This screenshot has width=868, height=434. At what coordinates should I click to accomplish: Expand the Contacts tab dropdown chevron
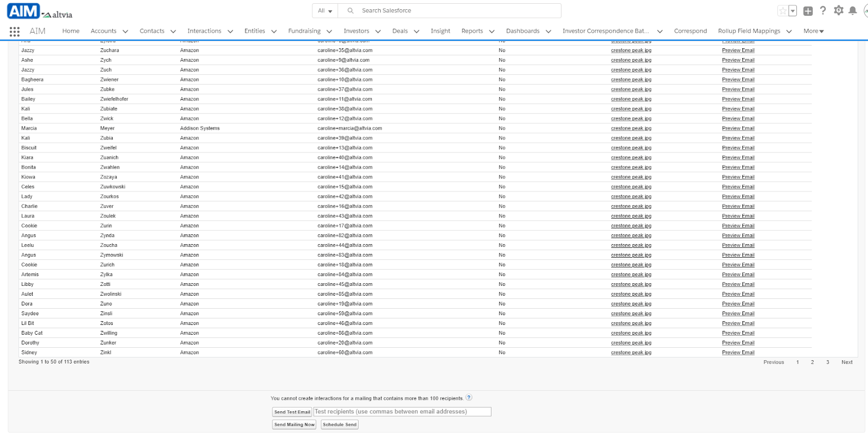(x=173, y=31)
